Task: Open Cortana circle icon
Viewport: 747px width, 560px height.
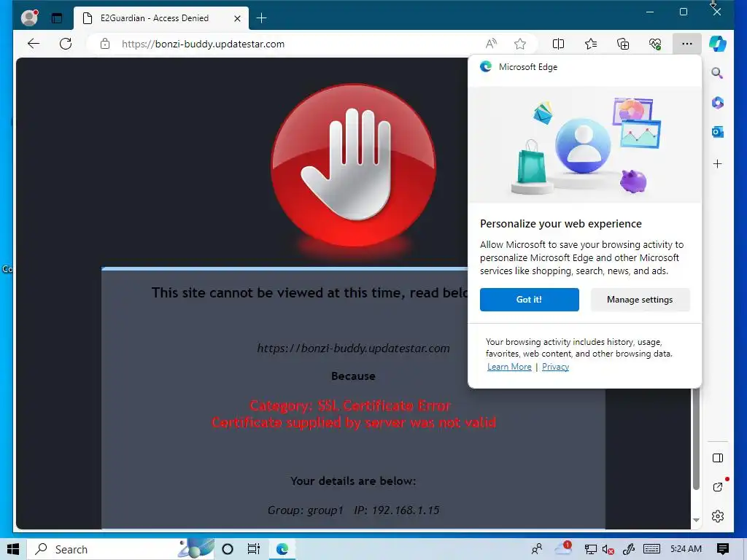Action: [228, 549]
